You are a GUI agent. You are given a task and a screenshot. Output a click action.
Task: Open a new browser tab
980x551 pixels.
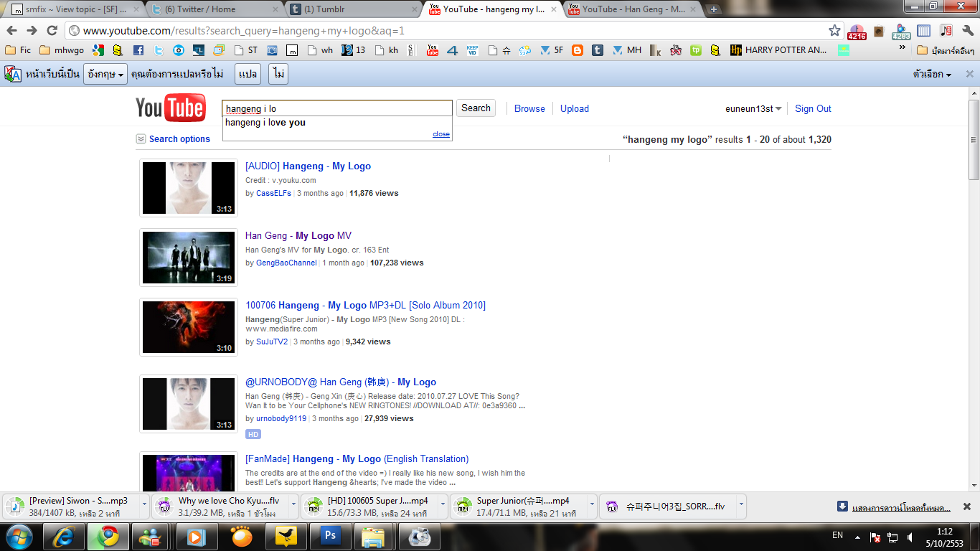pyautogui.click(x=713, y=9)
